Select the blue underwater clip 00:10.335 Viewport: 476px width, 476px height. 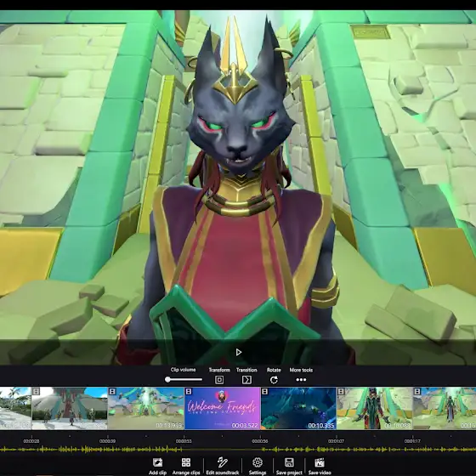[298, 408]
